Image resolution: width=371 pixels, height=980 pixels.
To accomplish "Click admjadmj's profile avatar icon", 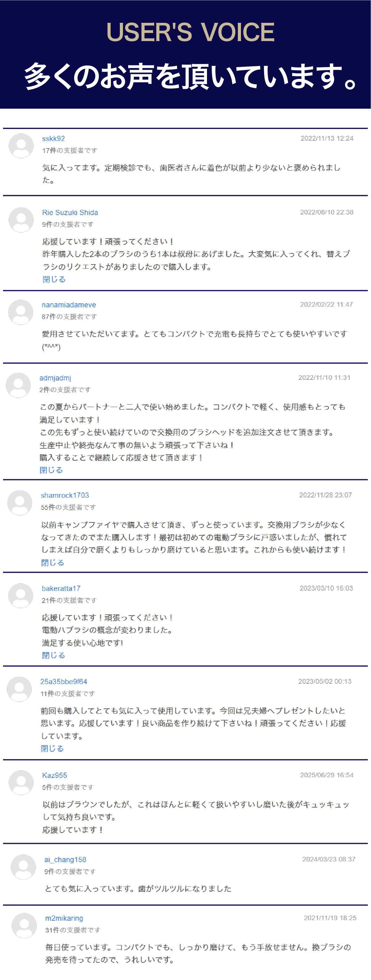I will [18, 385].
